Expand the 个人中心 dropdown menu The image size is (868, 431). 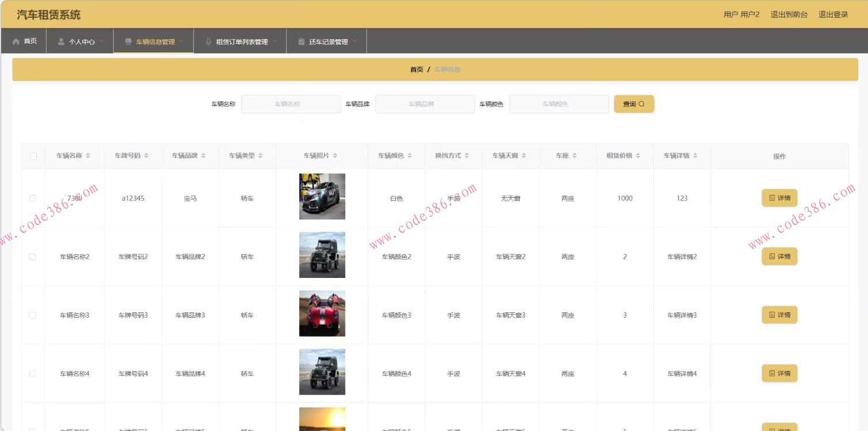click(x=102, y=40)
